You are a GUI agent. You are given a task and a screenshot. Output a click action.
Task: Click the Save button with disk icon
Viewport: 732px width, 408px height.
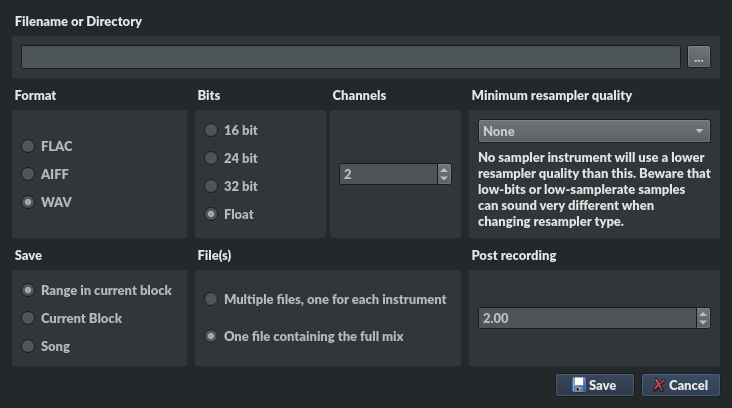(594, 385)
